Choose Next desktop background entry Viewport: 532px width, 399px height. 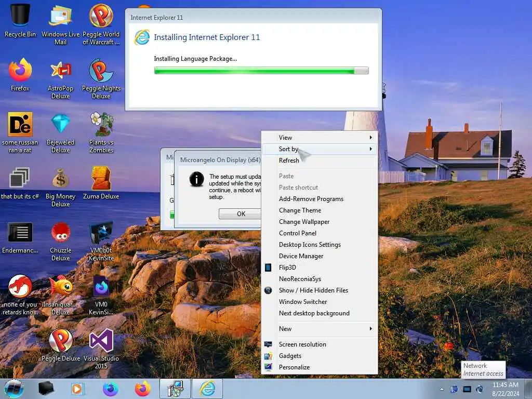pos(320,313)
